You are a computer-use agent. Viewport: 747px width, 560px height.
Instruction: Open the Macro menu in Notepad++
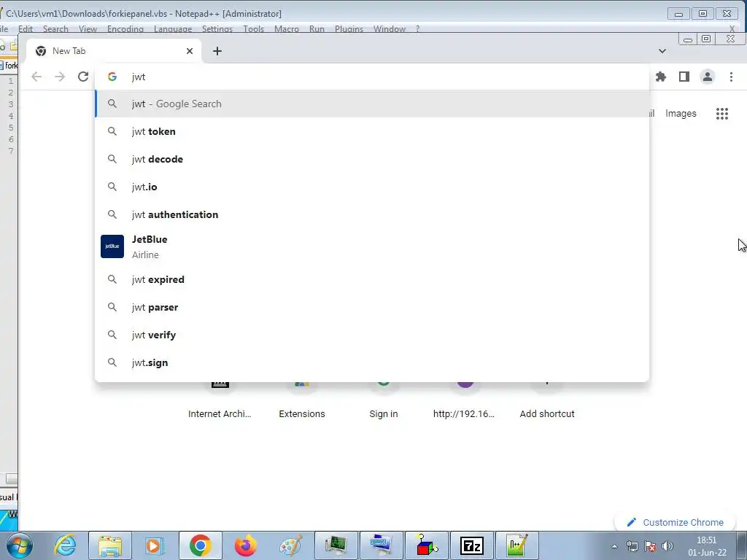[x=287, y=29]
